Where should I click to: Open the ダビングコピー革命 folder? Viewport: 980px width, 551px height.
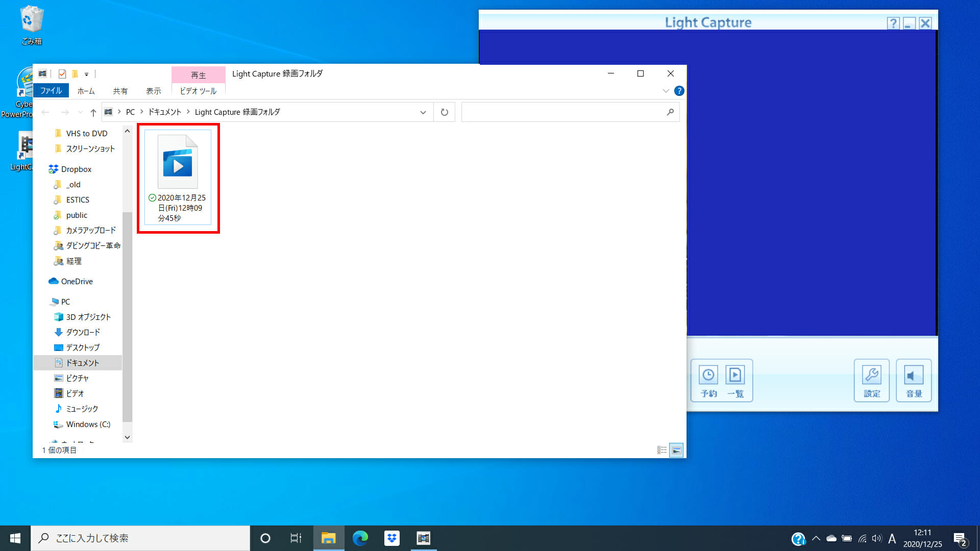87,245
